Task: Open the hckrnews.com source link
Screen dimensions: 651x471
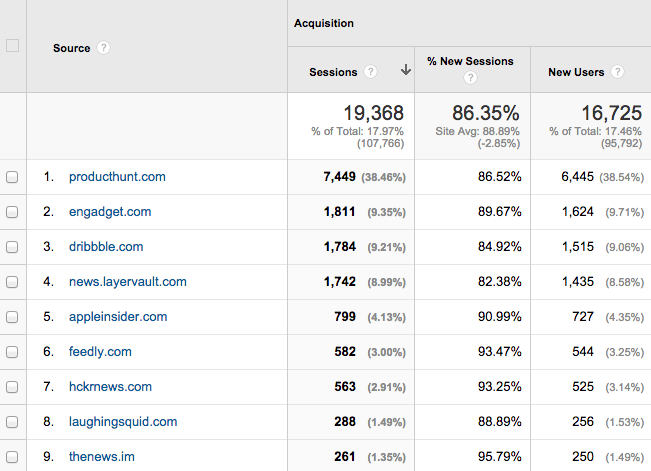Action: click(x=110, y=386)
